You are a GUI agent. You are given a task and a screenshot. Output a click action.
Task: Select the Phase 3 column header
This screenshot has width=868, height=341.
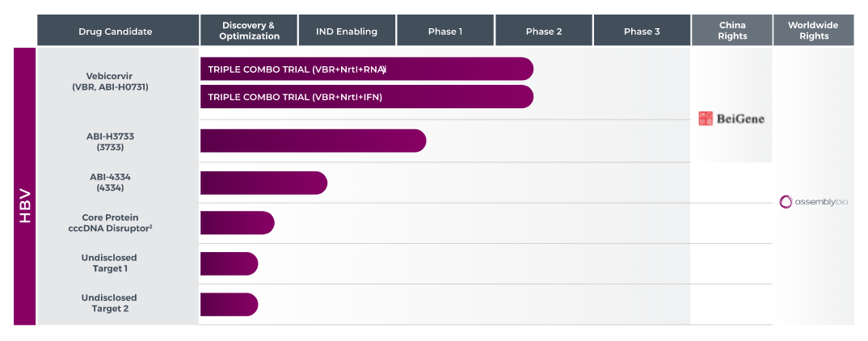pyautogui.click(x=643, y=31)
